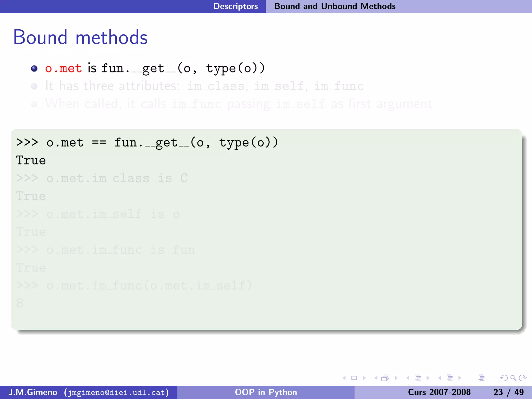Click the OOP in Python footer title
532x399 pixels.
point(266,392)
